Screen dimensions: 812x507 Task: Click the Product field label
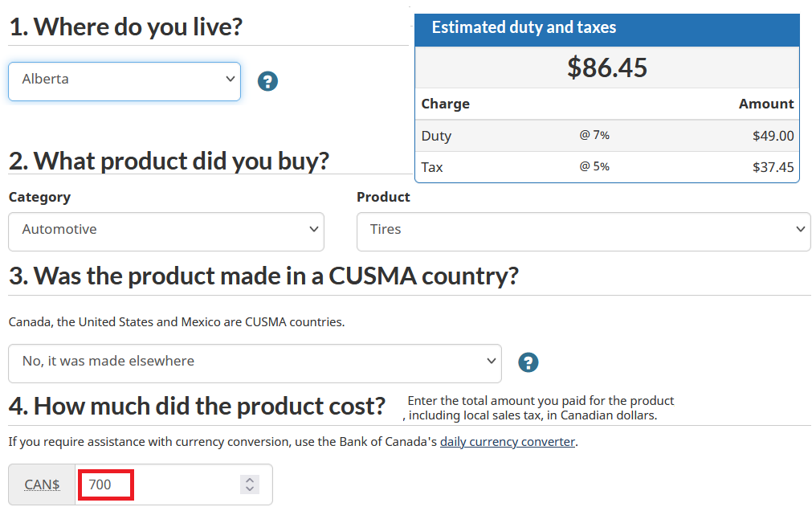(383, 197)
